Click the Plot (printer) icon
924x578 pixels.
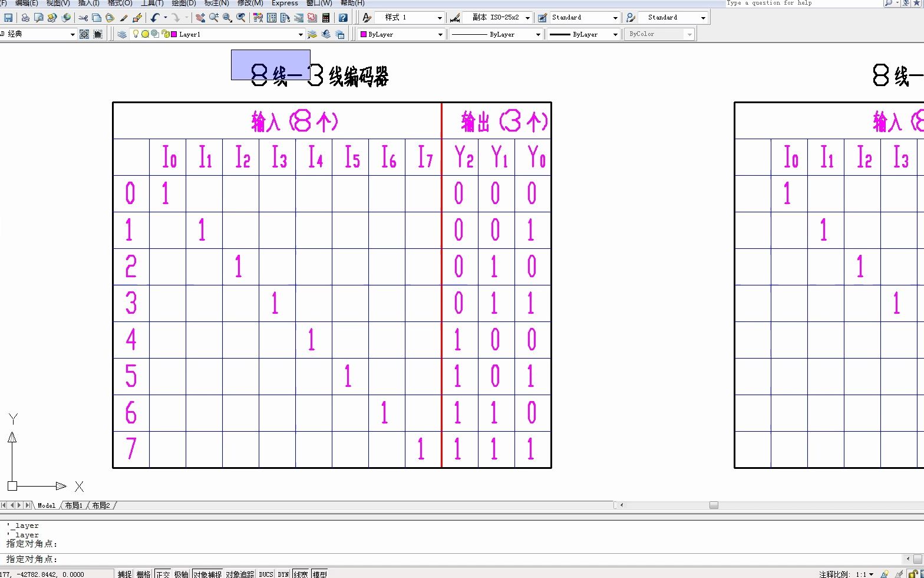tap(25, 18)
